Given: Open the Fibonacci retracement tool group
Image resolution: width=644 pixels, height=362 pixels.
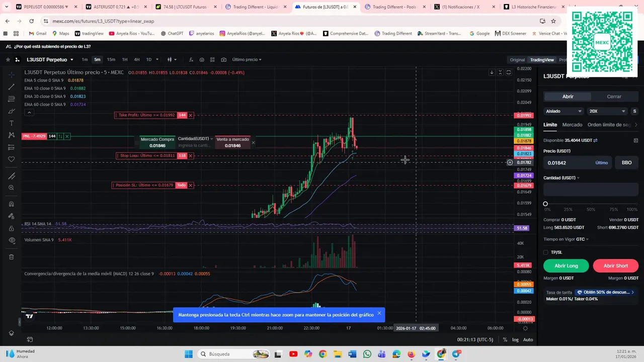Looking at the screenshot, I should [12, 99].
